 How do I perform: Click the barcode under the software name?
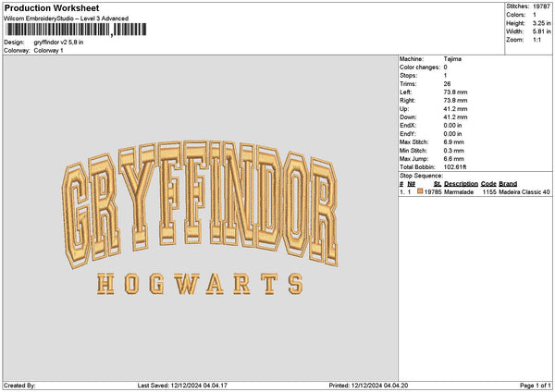pos(76,30)
